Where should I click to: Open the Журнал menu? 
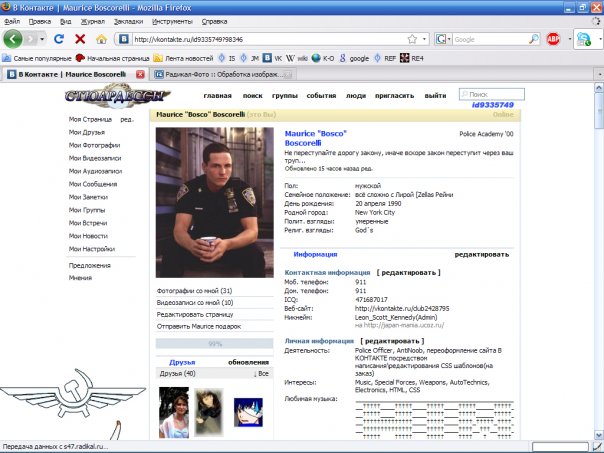(92, 22)
